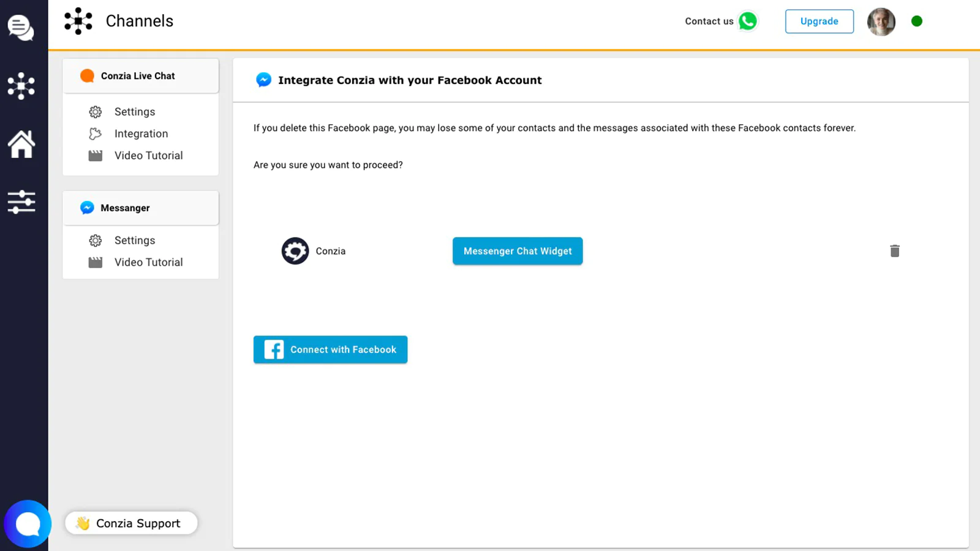Click the Conzia page logo icon
This screenshot has height=551, width=980.
point(295,251)
